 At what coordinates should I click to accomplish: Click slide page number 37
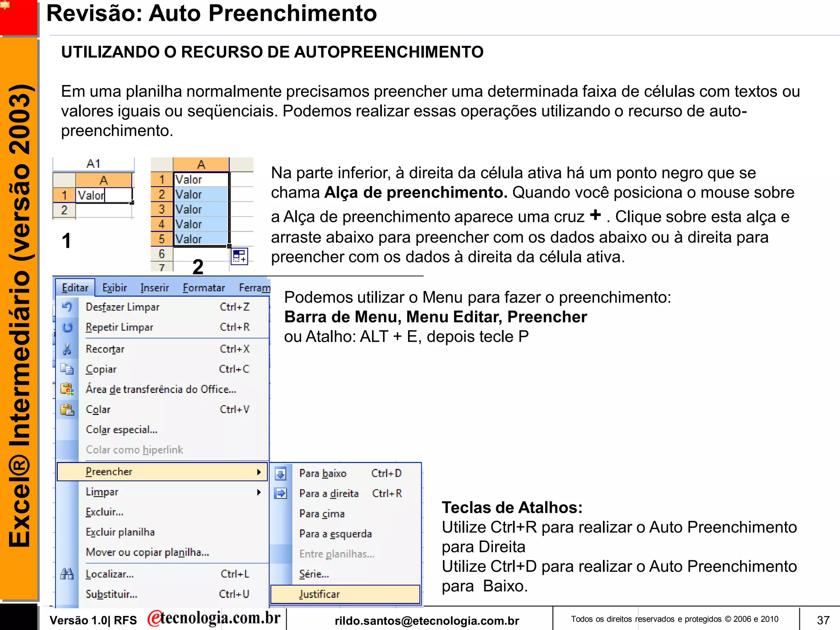tap(823, 620)
